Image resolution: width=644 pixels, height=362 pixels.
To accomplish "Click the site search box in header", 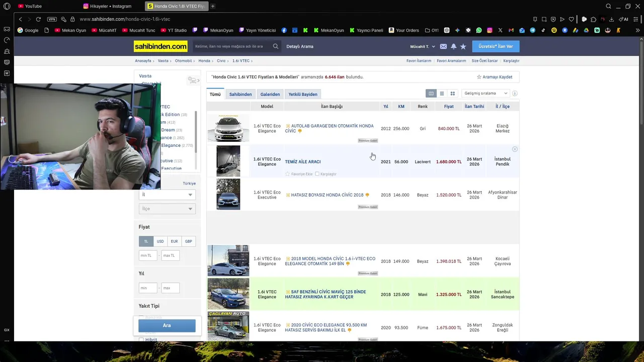I will coord(231,46).
